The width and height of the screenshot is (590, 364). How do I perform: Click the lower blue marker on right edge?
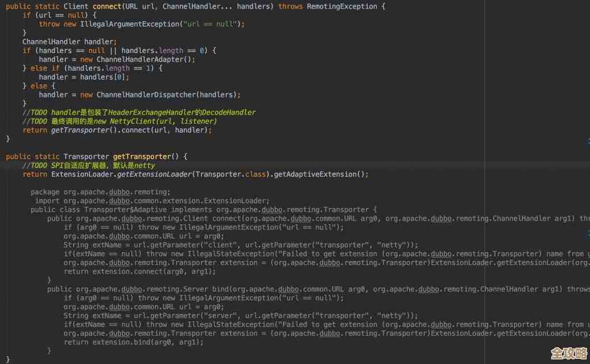point(588,232)
